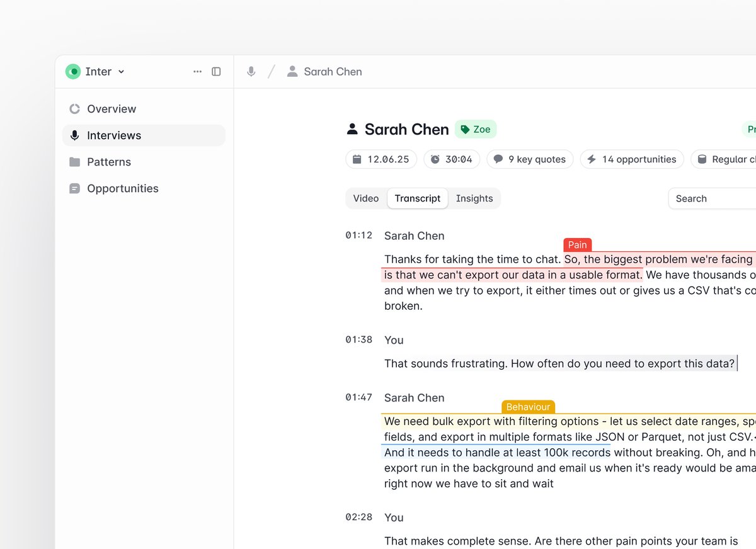
Task: Click the underlined text 'And it needs to handle'
Action: tap(440, 453)
